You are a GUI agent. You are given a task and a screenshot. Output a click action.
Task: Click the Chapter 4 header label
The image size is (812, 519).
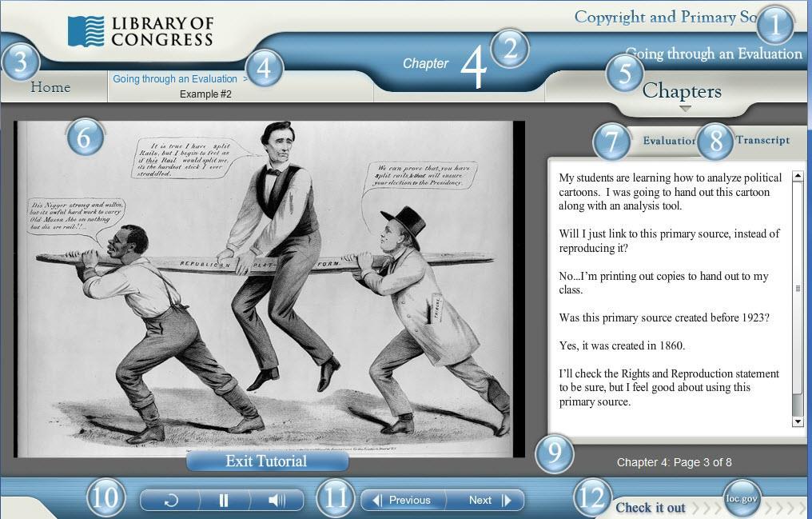[444, 64]
